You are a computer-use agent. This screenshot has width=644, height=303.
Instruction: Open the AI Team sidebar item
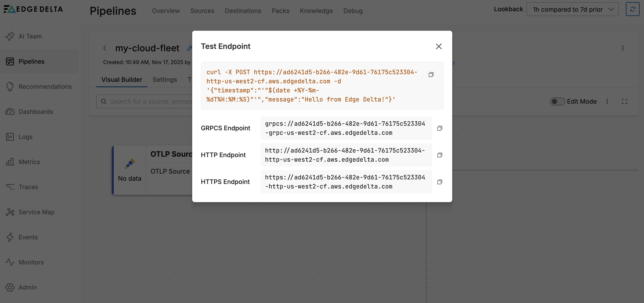click(x=30, y=37)
